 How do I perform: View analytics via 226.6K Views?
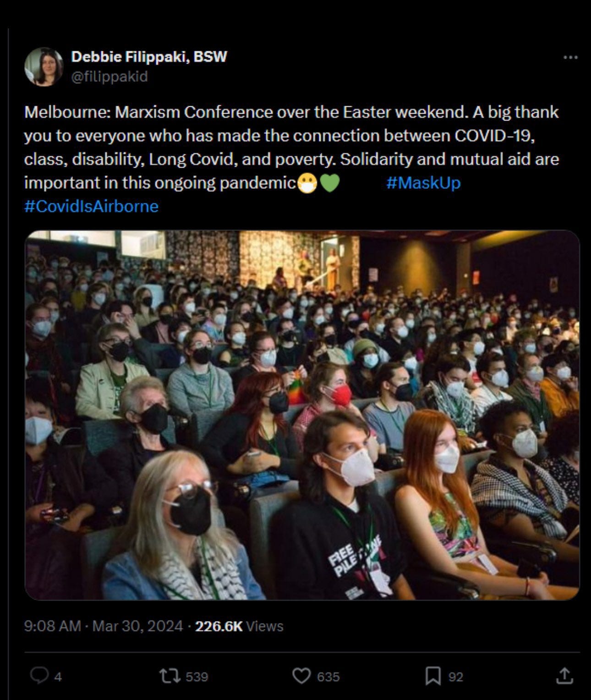pyautogui.click(x=239, y=626)
